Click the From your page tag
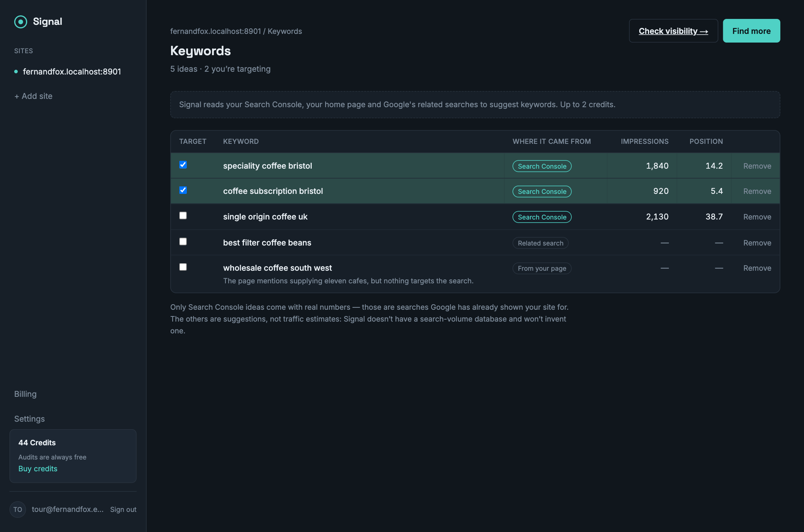The width and height of the screenshot is (804, 532). (x=542, y=268)
